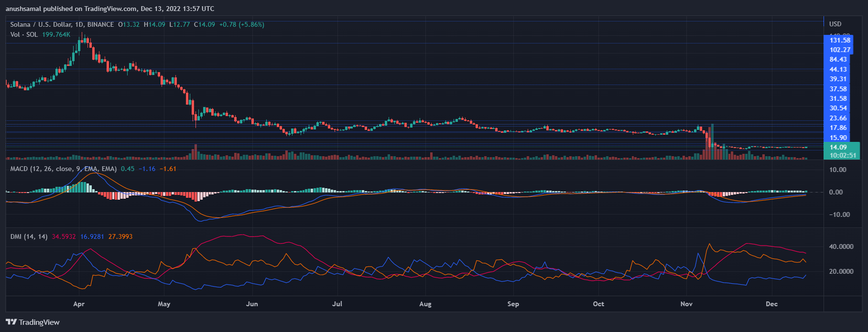Image resolution: width=868 pixels, height=332 pixels.
Task: Select the 23.66 price level label
Action: click(x=838, y=118)
